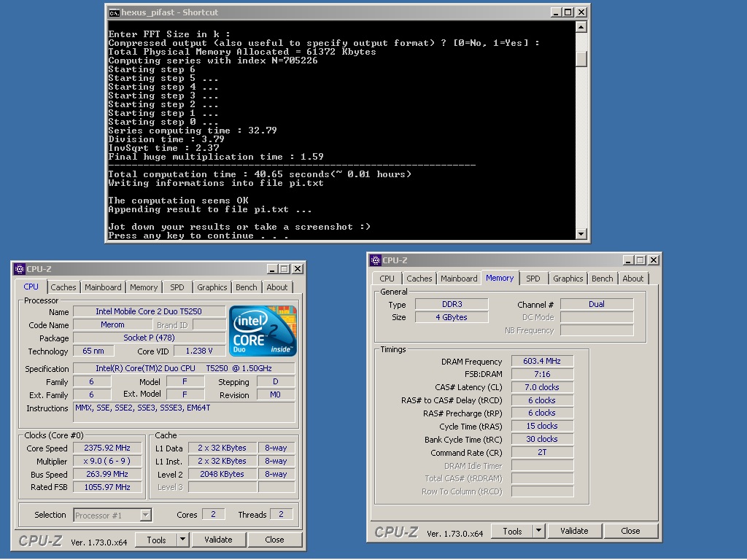Click the Multiplier value x 9.0
This screenshot has height=560, width=747.
coord(107,462)
